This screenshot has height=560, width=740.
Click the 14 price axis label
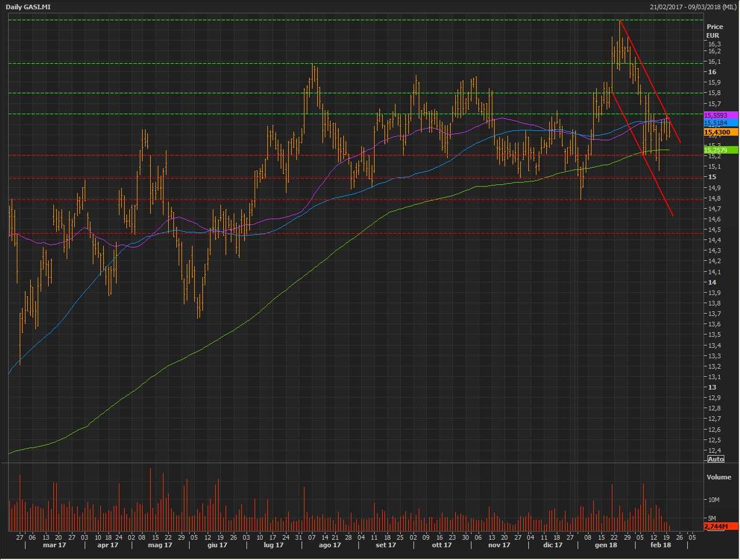(x=712, y=282)
